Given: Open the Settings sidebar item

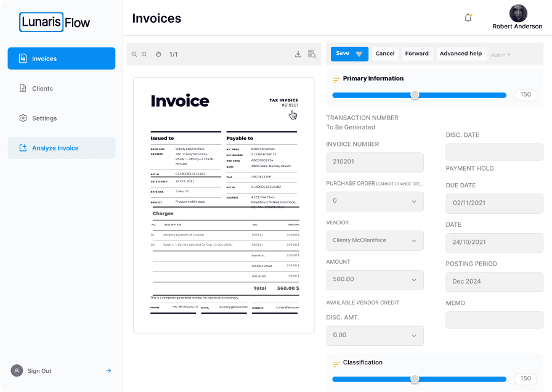Looking at the screenshot, I should 61,118.
